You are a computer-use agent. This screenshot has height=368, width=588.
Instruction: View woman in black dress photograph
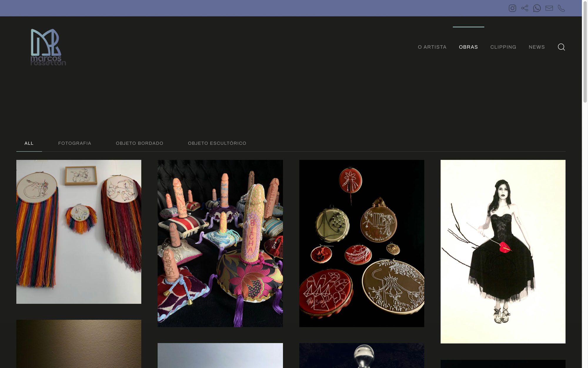pyautogui.click(x=503, y=251)
